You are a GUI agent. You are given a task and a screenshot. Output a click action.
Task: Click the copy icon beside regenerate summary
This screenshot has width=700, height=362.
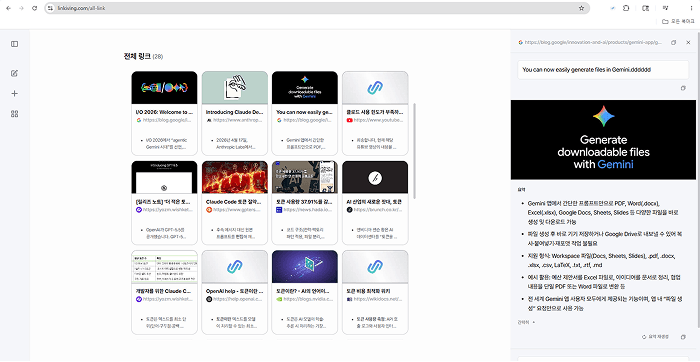pos(683,337)
